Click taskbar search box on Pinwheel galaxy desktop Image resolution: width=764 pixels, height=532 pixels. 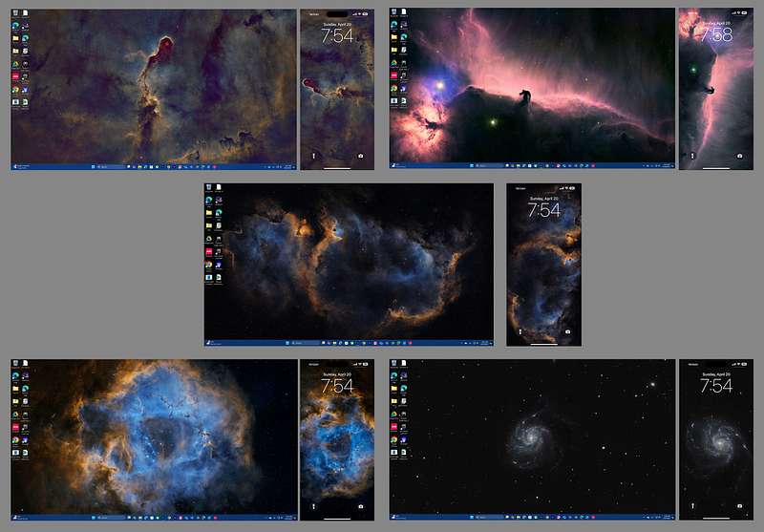coord(490,517)
